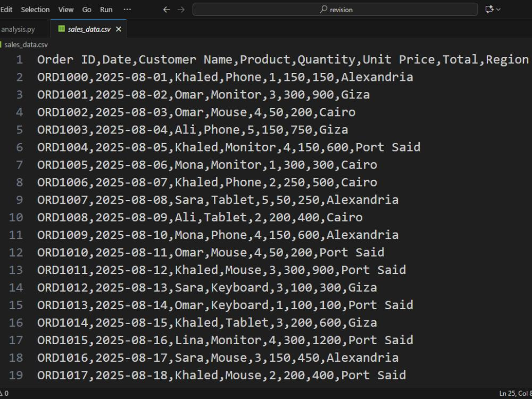The width and height of the screenshot is (532, 399).
Task: Click the Python file icon on the analysis.py tab
Action: pyautogui.click(x=3, y=29)
